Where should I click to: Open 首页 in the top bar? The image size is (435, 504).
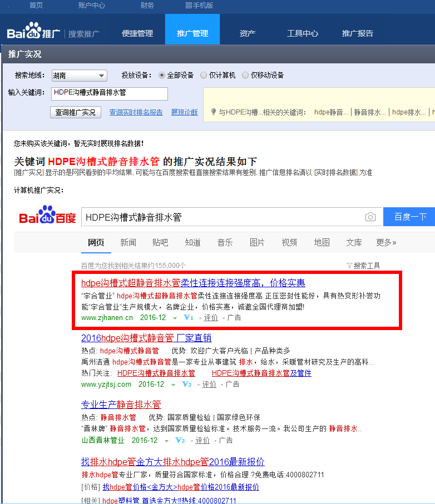36,5
